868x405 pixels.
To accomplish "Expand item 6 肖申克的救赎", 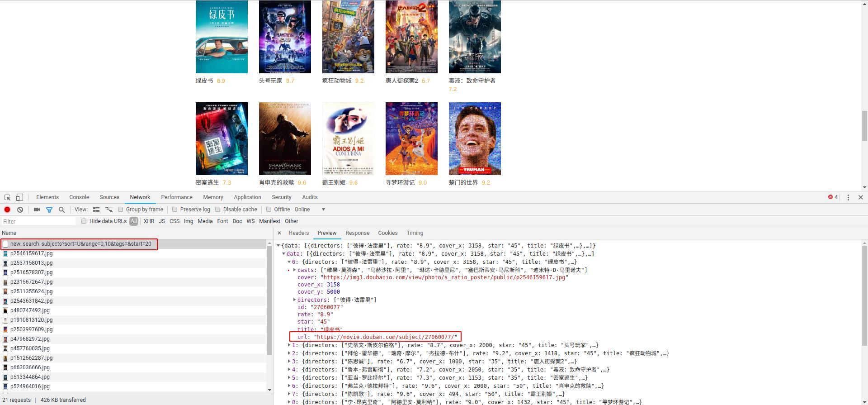I will [289, 386].
